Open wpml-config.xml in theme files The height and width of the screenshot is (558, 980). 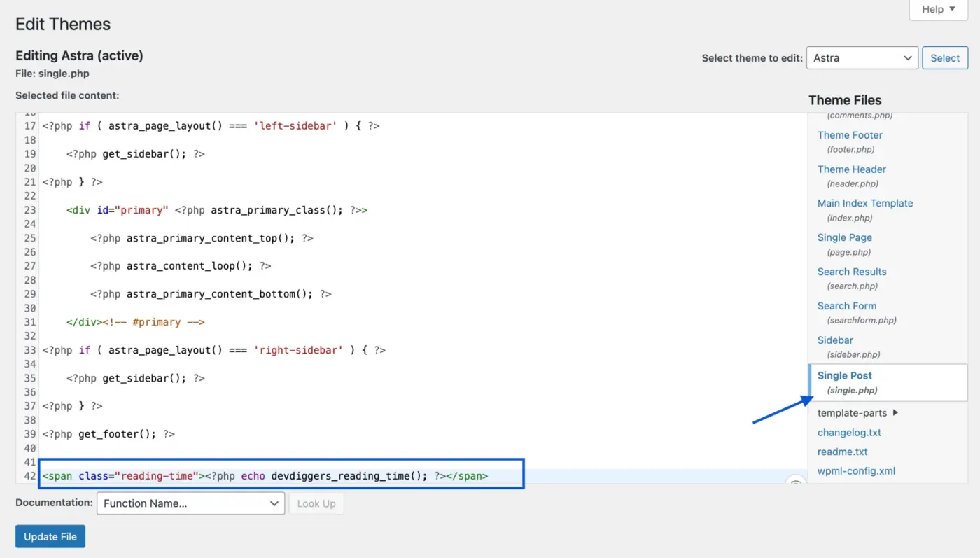[x=856, y=471]
